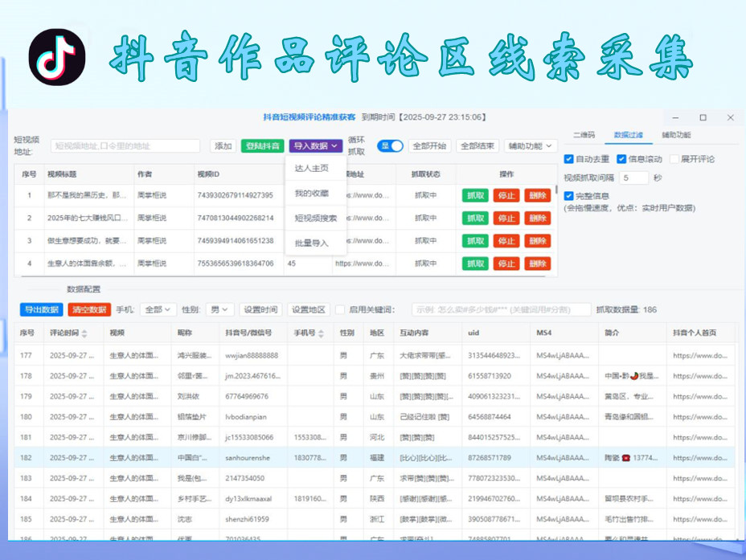Click the blue 导出数据 button
The height and width of the screenshot is (560, 746).
pos(41,310)
